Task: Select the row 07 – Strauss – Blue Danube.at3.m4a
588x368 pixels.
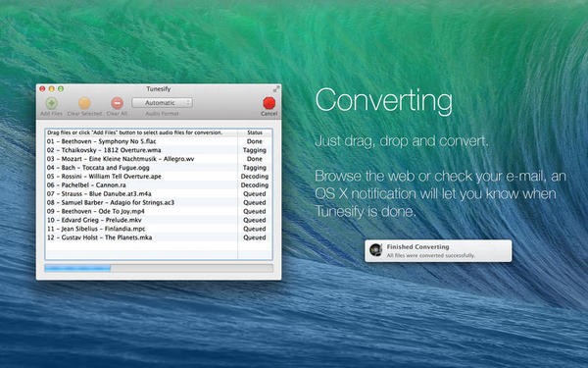Action: point(159,193)
